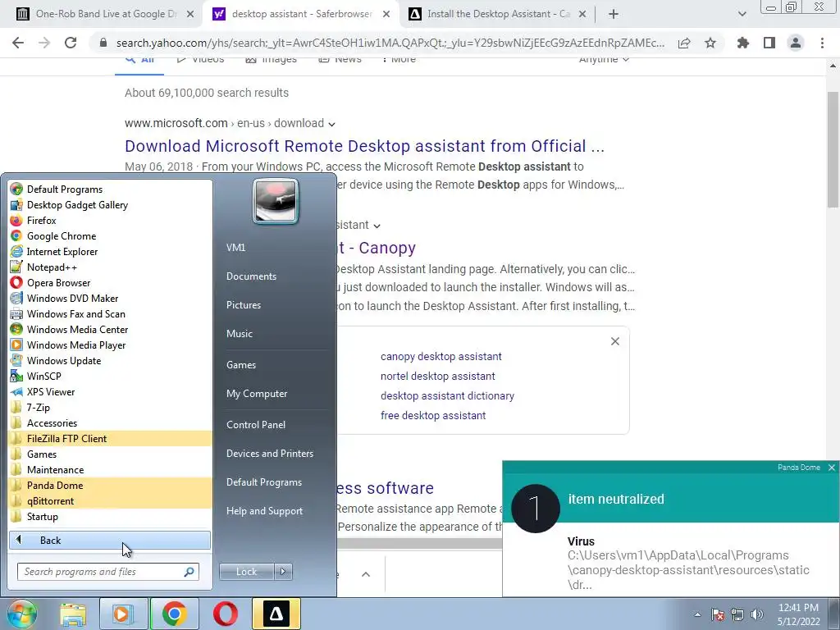The width and height of the screenshot is (840, 630).
Task: Click nortel desktop assistant suggestion
Action: (x=438, y=376)
